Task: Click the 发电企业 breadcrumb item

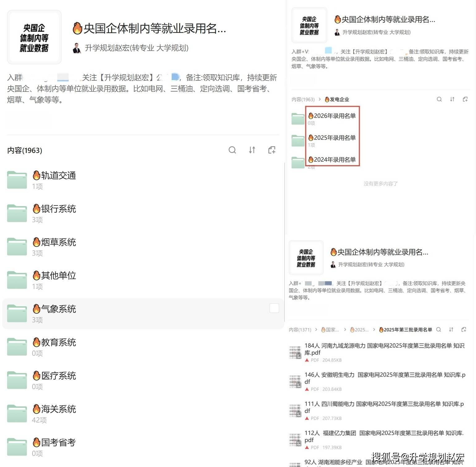Action: (x=337, y=99)
